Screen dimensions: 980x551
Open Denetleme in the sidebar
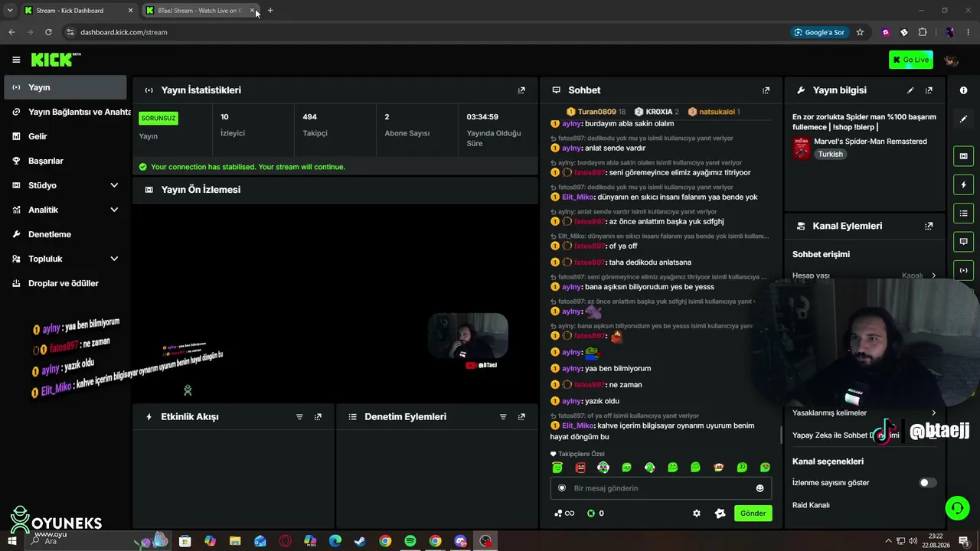click(x=65, y=234)
